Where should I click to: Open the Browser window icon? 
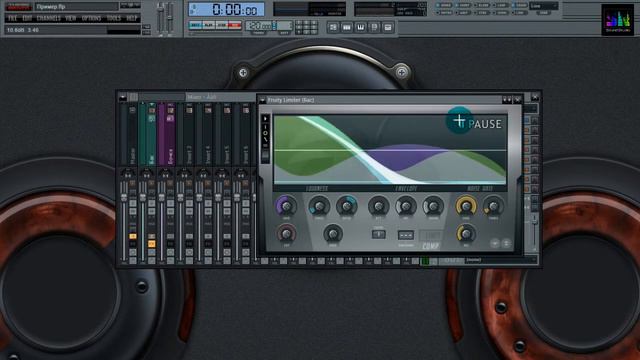click(x=374, y=27)
